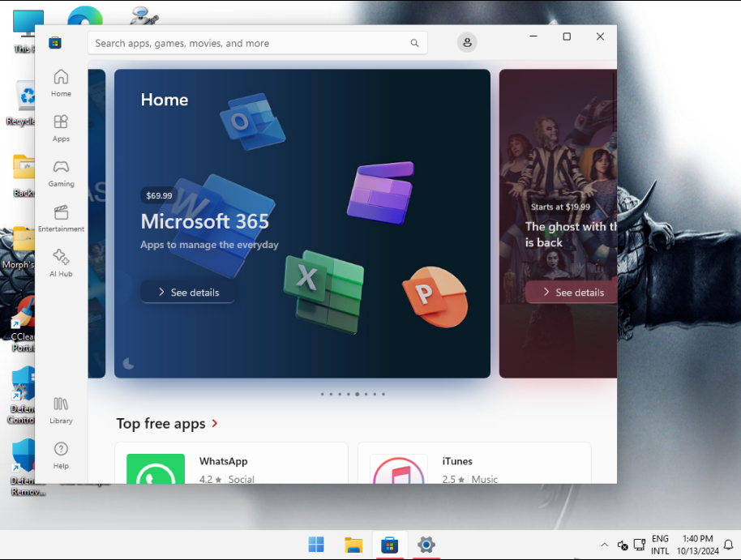This screenshot has height=560, width=741.
Task: Go to the Gaming section
Action: click(61, 173)
